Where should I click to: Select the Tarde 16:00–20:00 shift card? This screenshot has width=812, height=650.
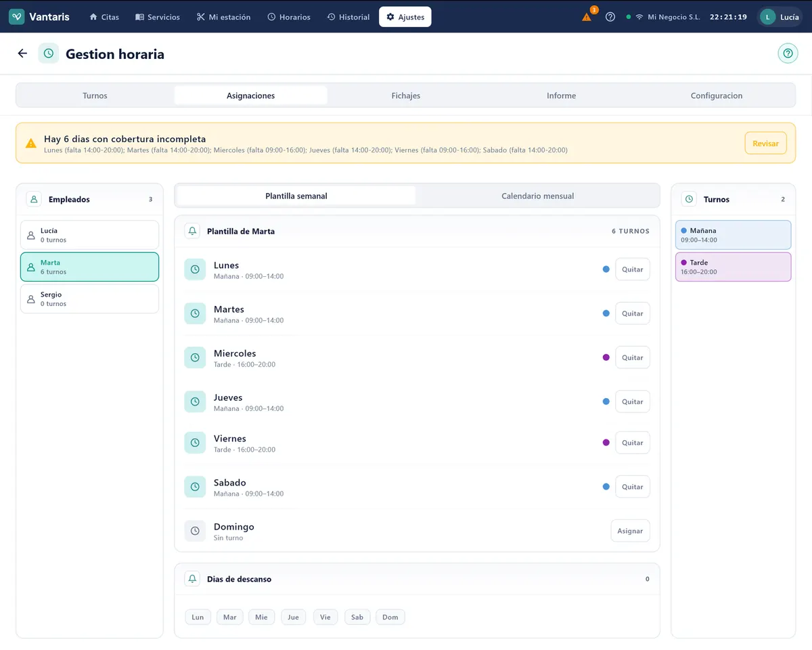click(733, 267)
